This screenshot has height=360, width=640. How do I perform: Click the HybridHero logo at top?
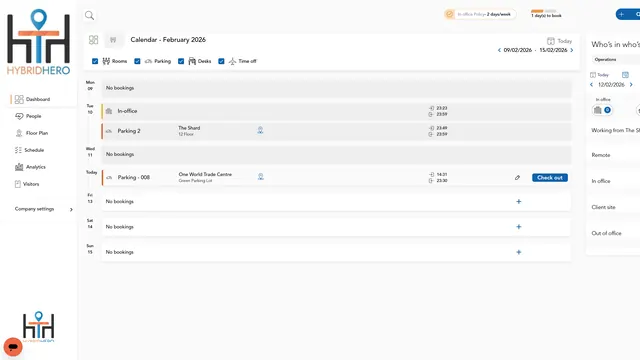tap(38, 42)
